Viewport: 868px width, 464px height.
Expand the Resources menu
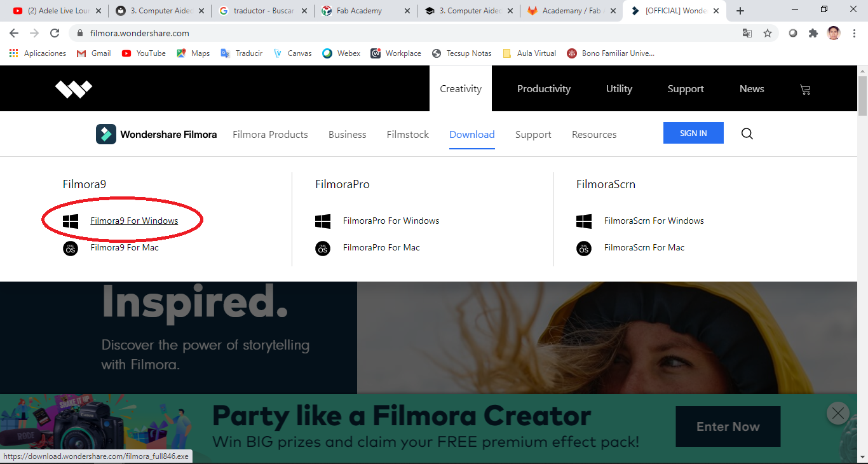tap(594, 135)
